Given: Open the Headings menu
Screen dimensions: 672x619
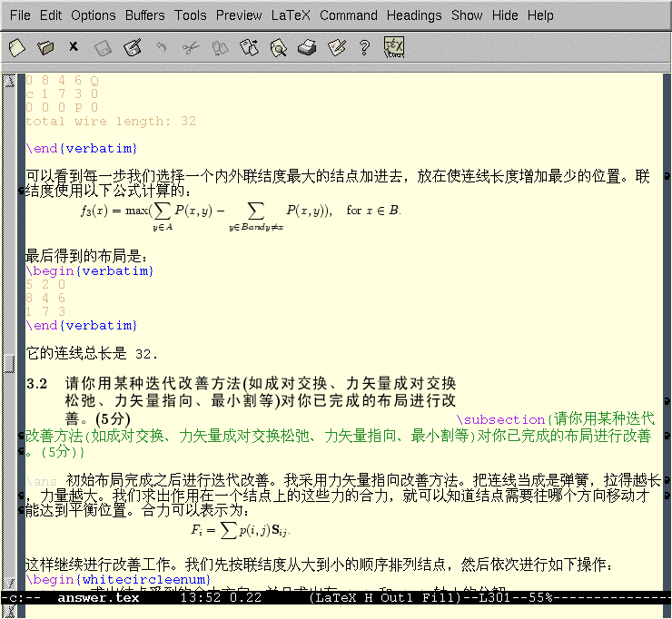Looking at the screenshot, I should point(414,15).
